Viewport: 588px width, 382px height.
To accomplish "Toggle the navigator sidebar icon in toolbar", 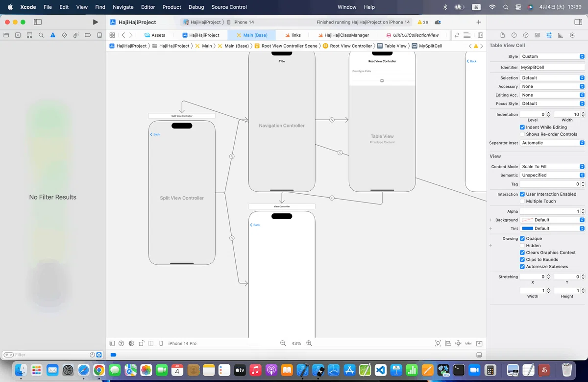I will pyautogui.click(x=38, y=22).
